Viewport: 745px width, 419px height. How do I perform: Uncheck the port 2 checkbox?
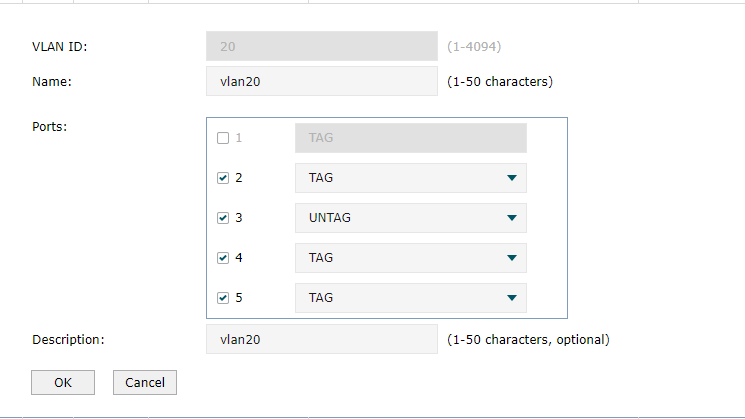point(223,178)
